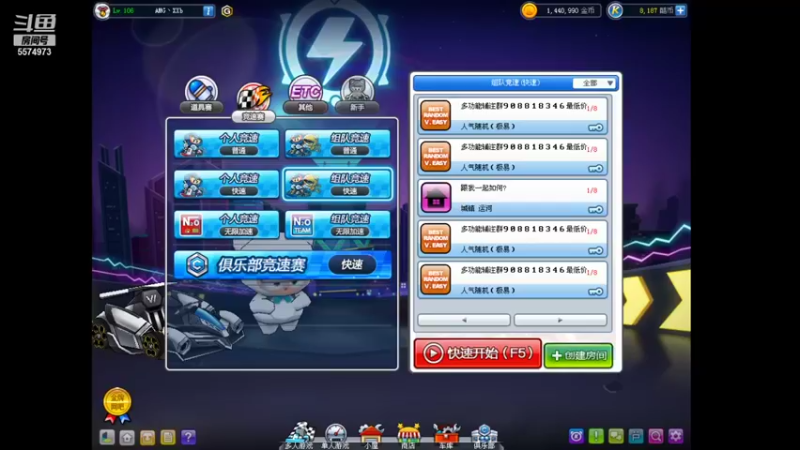Open the 新手 beginner tab
This screenshot has width=800, height=450.
click(357, 94)
